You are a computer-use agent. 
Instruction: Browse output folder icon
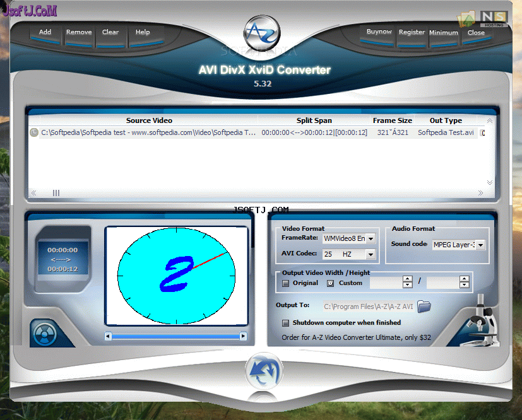point(424,306)
